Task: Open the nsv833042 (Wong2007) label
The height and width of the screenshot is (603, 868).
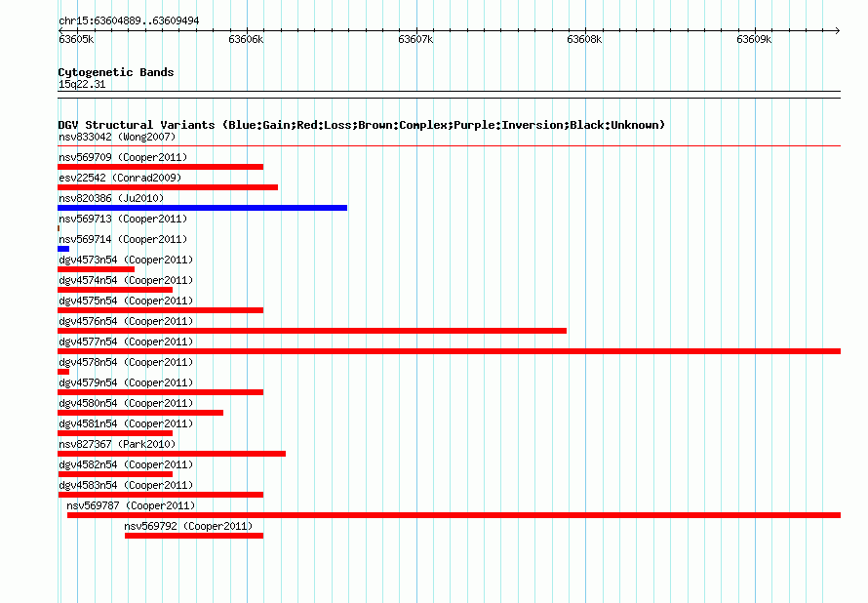Action: (x=117, y=137)
